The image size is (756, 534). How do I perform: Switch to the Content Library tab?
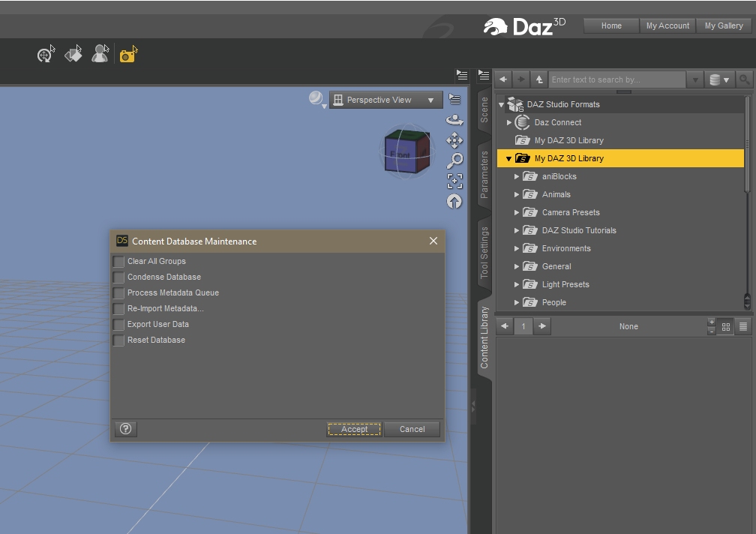point(484,337)
